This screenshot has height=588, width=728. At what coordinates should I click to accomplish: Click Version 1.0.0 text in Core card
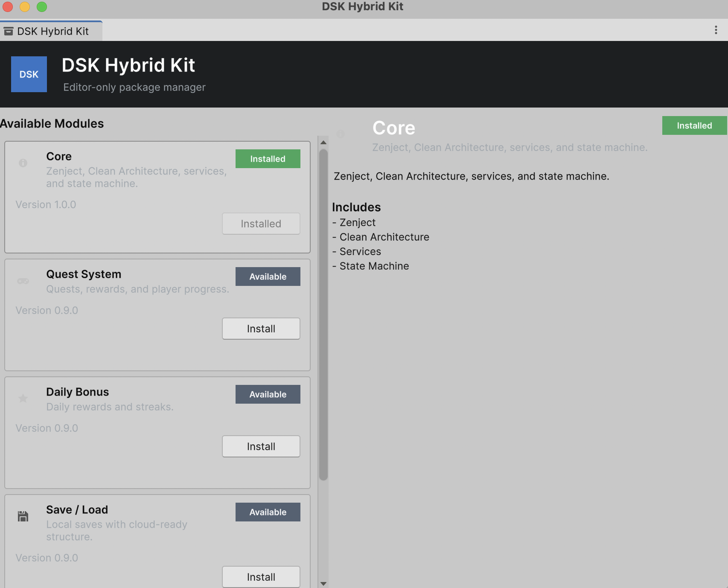(46, 204)
